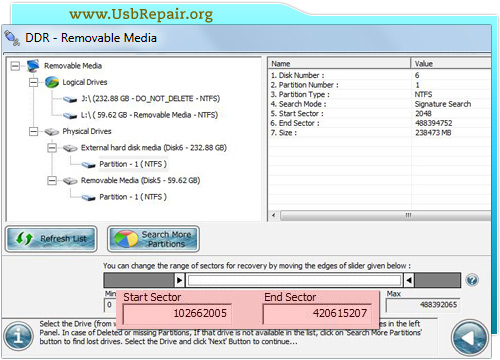Select Partition - 1 under Disk6
The height and width of the screenshot is (360, 500).
click(x=133, y=164)
